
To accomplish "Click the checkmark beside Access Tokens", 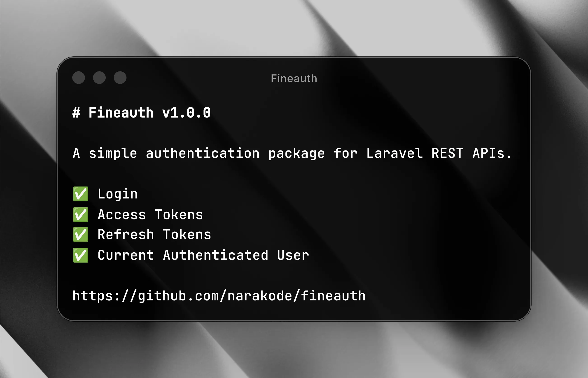I will coord(81,214).
